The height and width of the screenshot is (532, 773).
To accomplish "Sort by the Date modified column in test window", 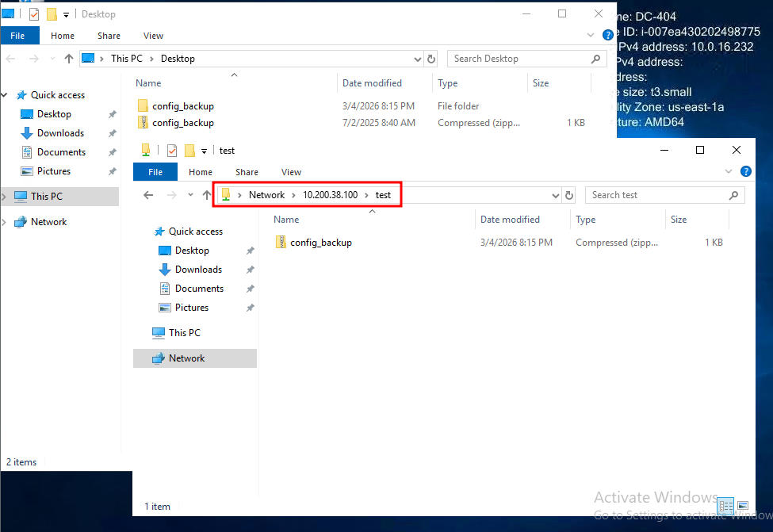I will click(510, 220).
